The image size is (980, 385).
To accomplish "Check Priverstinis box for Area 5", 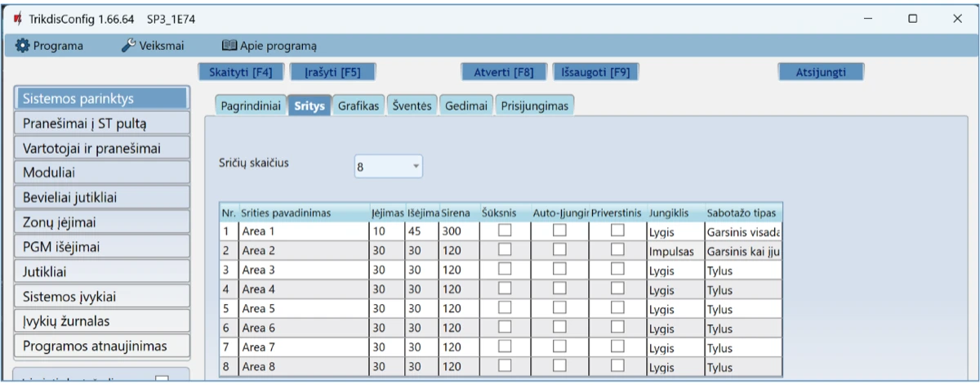I will point(617,309).
